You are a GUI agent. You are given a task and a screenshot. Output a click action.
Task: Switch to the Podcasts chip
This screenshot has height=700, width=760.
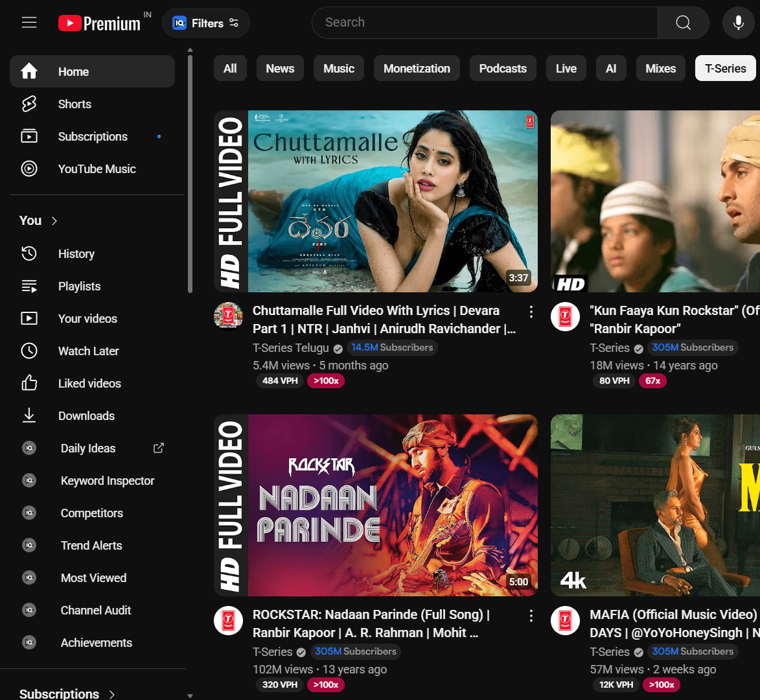(x=503, y=69)
